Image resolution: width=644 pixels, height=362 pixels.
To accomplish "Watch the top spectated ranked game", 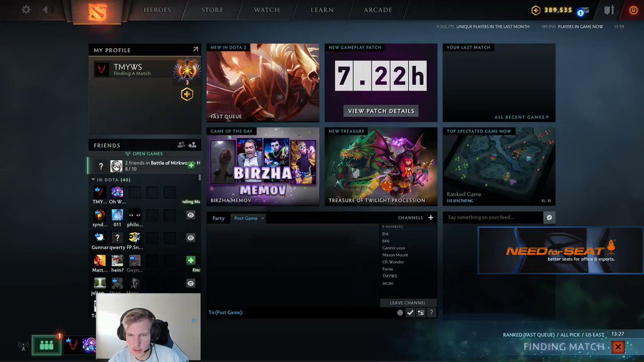I will point(499,166).
